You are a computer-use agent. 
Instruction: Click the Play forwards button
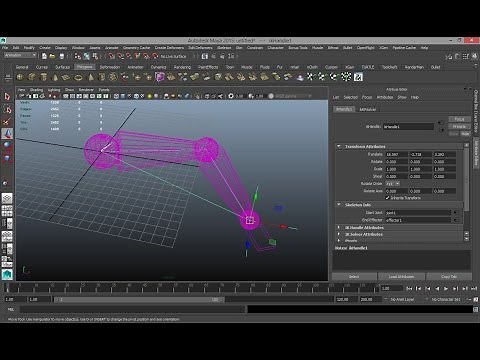point(446,288)
